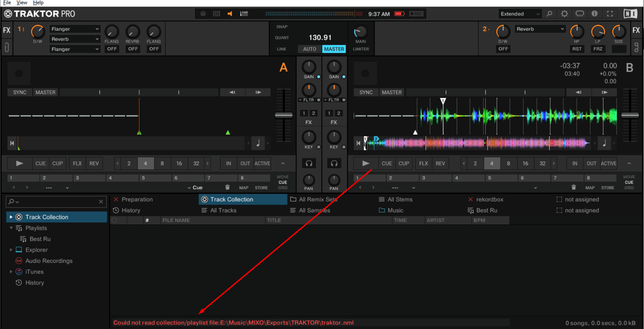Turn on FX unit 2 D/W OFF button

click(503, 49)
